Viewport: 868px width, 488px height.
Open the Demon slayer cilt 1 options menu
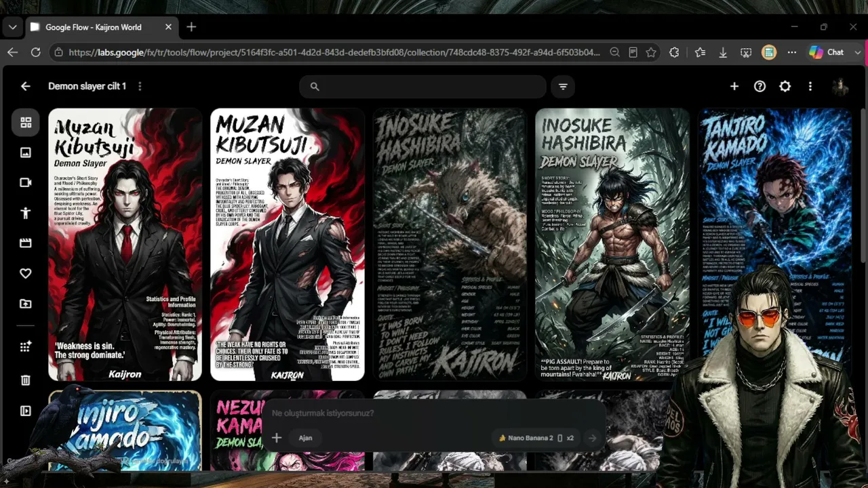click(x=140, y=86)
